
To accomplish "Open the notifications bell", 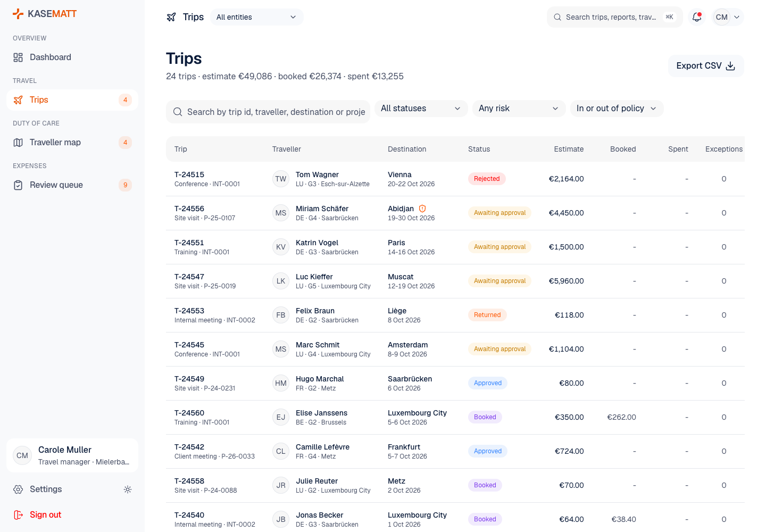I will point(697,17).
